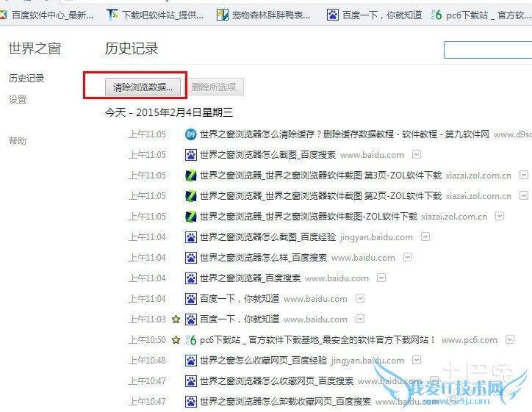Click the bookmark star on the 上午11:03 entry
The image size is (532, 412).
(176, 319)
